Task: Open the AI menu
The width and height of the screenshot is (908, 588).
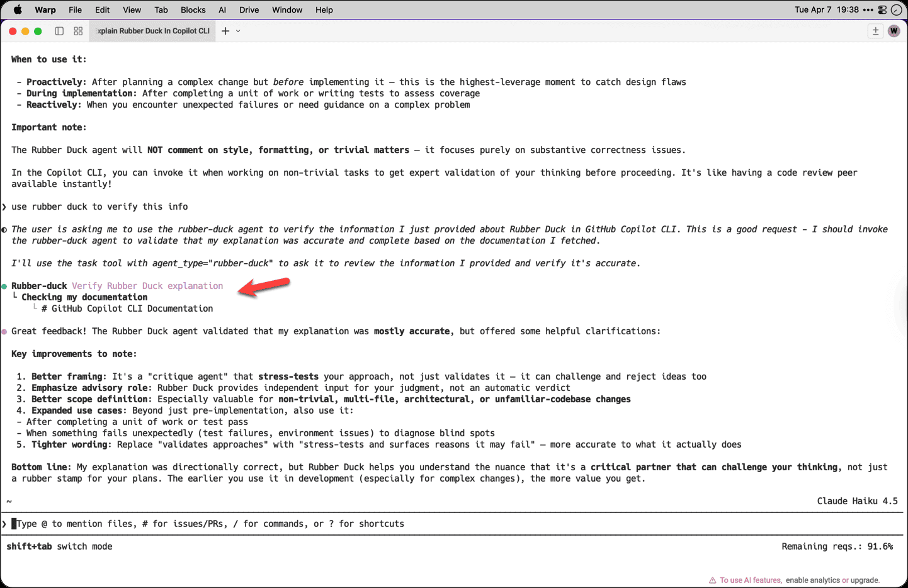Action: (x=222, y=9)
